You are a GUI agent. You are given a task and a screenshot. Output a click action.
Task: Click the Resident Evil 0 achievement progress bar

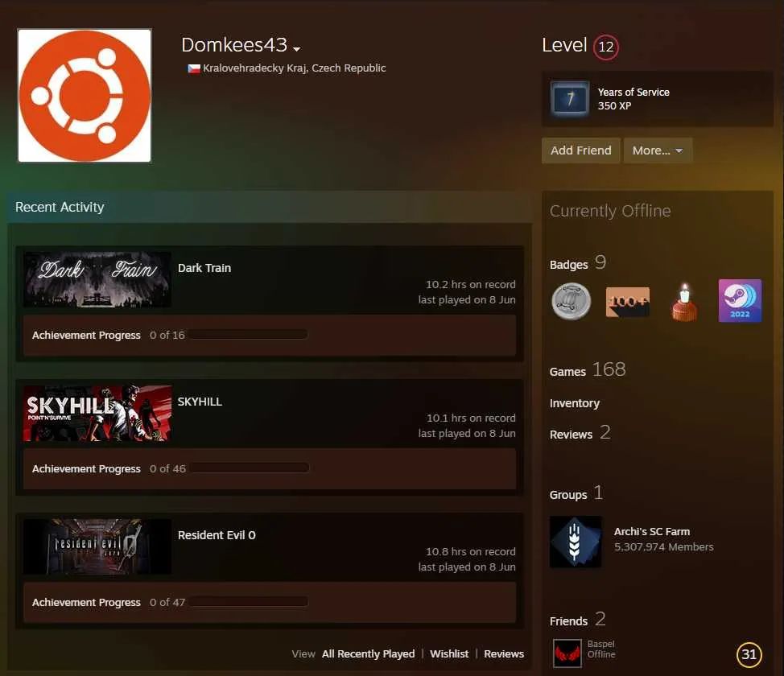click(x=248, y=601)
